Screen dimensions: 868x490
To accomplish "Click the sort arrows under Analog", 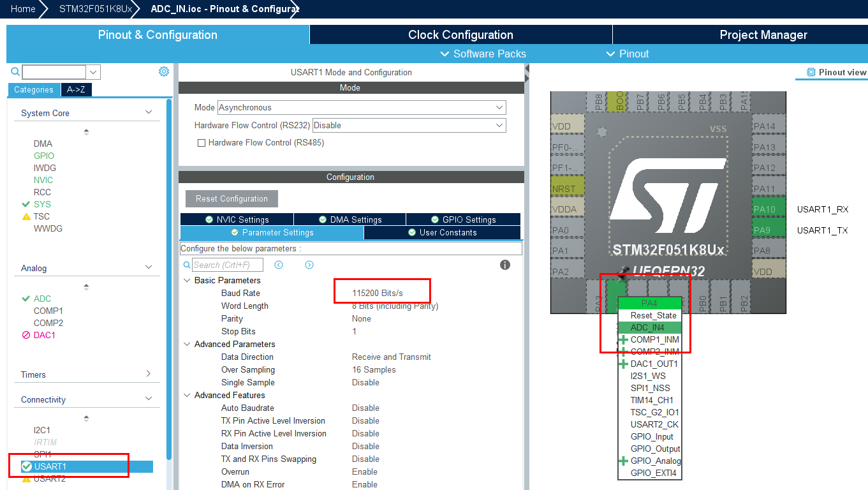I will point(86,286).
